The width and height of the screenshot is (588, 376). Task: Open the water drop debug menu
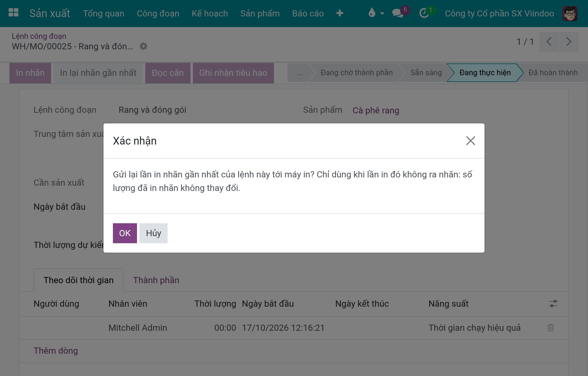click(x=376, y=13)
